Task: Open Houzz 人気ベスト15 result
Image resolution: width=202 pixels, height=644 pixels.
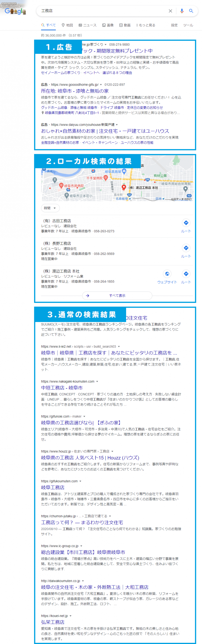Action: [x=90, y=458]
